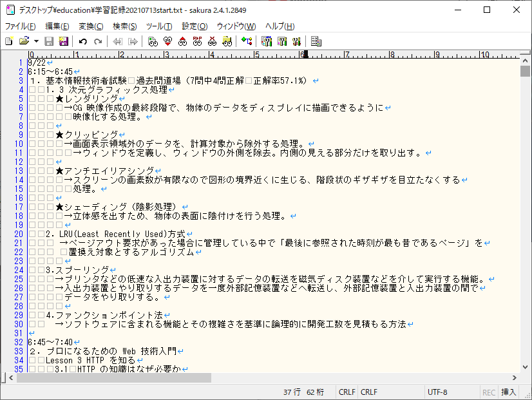The width and height of the screenshot is (532, 400).
Task: Save all files using the double floppy icon
Action: pos(63,41)
